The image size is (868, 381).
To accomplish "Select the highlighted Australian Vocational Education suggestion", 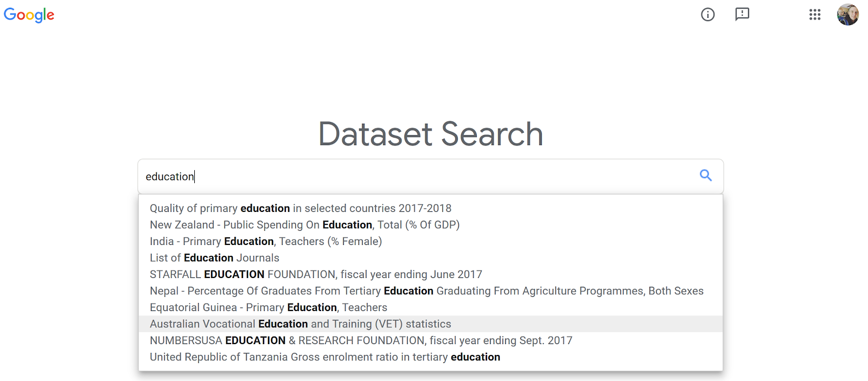I will click(x=300, y=324).
